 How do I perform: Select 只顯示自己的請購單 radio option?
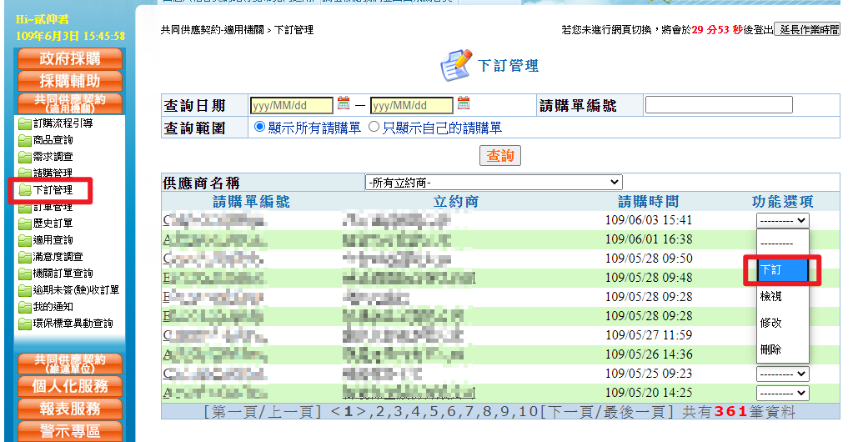coord(374,127)
